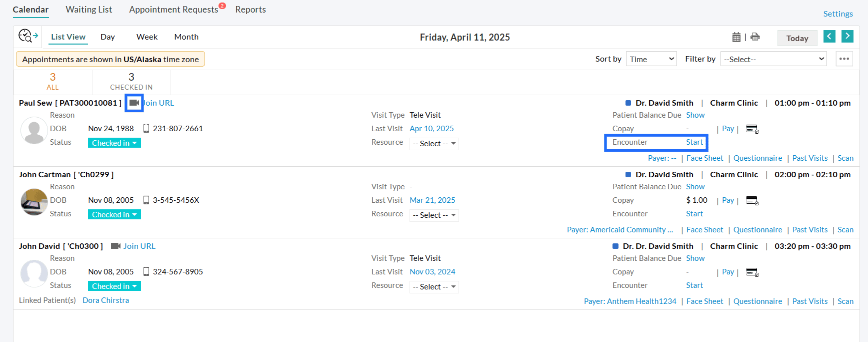Expand Paul Sew's Checked in status dropdown
The image size is (868, 342).
pyautogui.click(x=114, y=143)
